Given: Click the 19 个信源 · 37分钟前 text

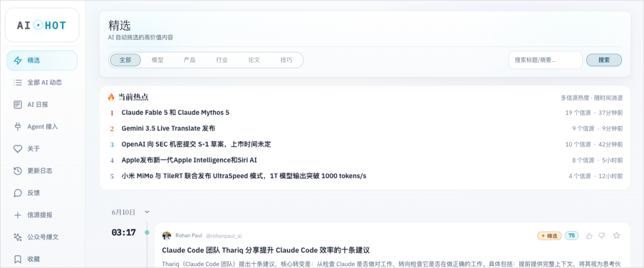Looking at the screenshot, I should coord(594,113).
